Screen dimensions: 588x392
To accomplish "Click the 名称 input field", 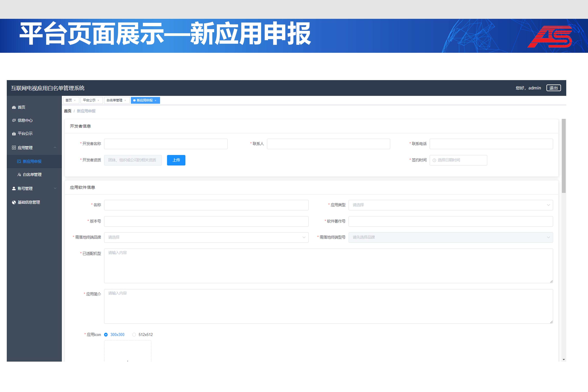I will [206, 205].
